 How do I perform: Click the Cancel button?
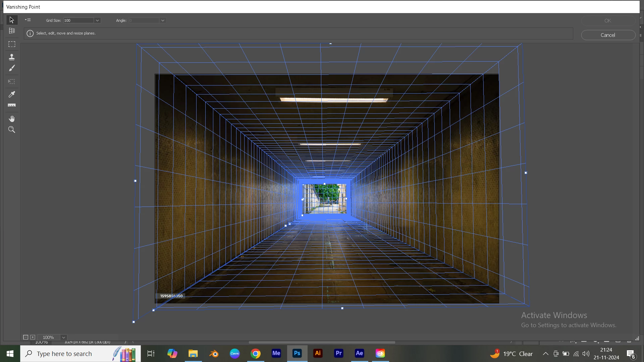[x=608, y=35]
